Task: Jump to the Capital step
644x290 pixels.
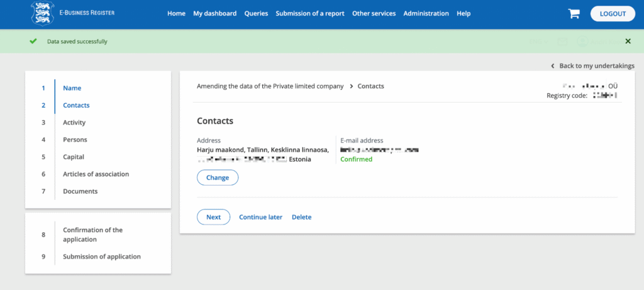Action: coord(73,157)
